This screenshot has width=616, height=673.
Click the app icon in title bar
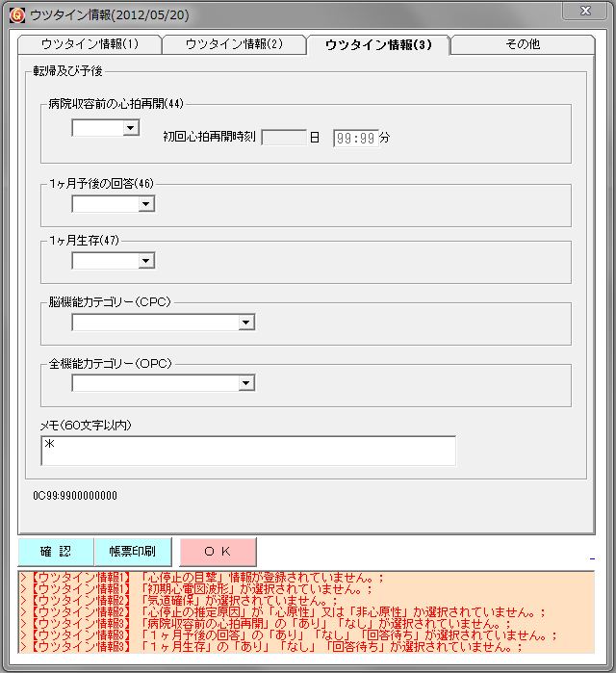pos(15,14)
